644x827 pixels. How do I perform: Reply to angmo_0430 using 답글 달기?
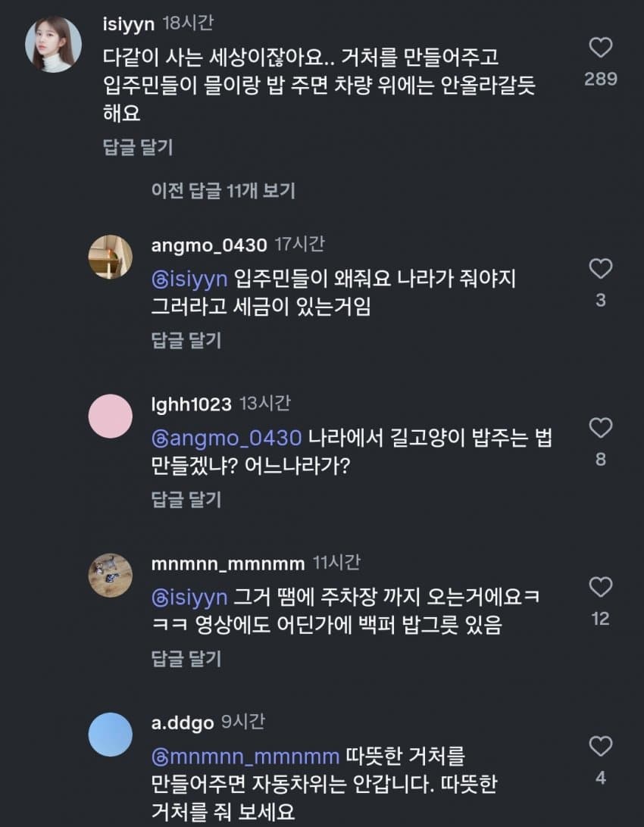(186, 341)
